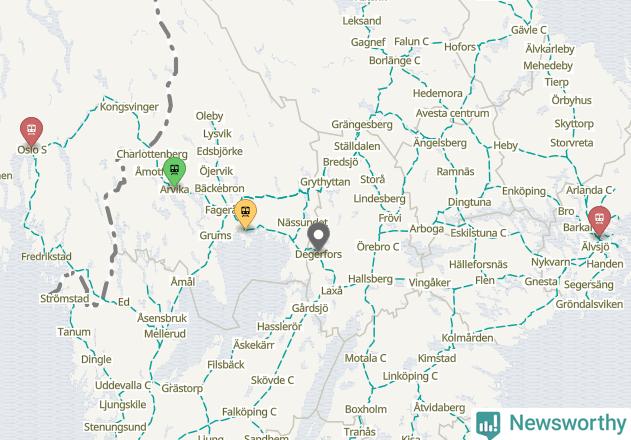631x440 pixels.
Task: Click the Skövde C station label
Action: coord(272,380)
